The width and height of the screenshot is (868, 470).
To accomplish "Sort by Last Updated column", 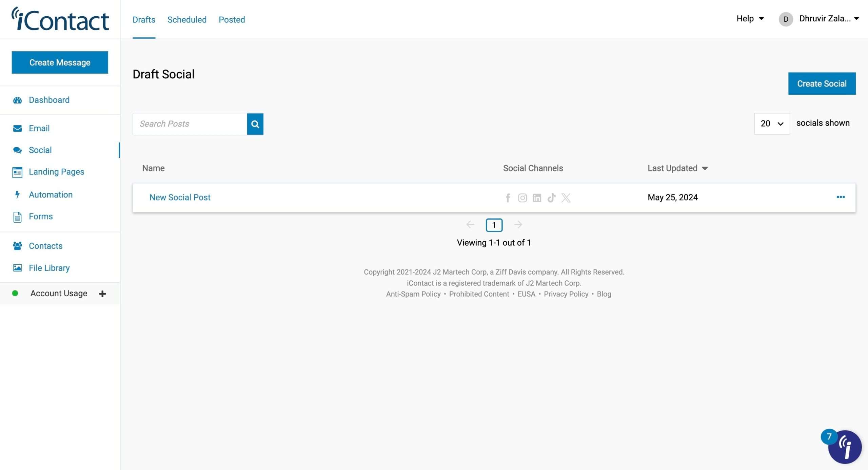I will 677,168.
